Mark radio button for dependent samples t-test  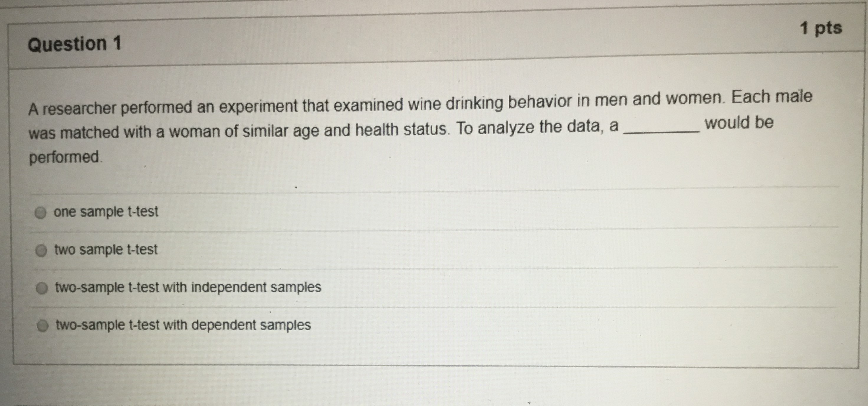43,326
